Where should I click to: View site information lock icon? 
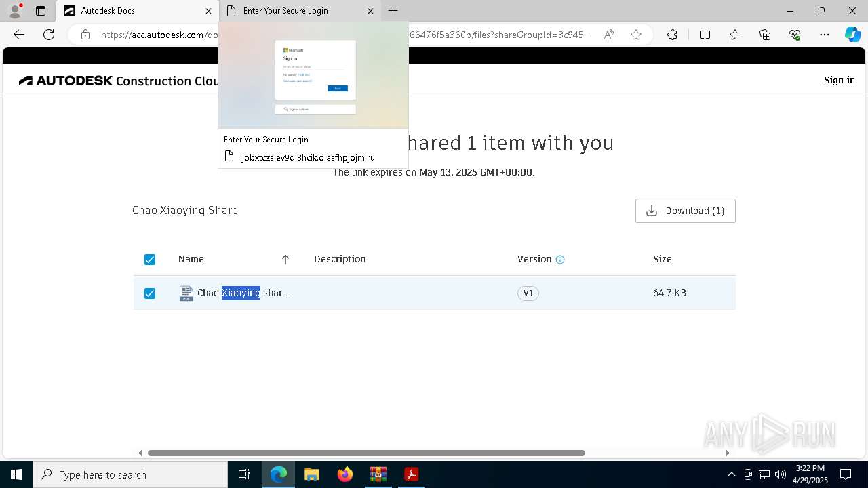tap(85, 35)
